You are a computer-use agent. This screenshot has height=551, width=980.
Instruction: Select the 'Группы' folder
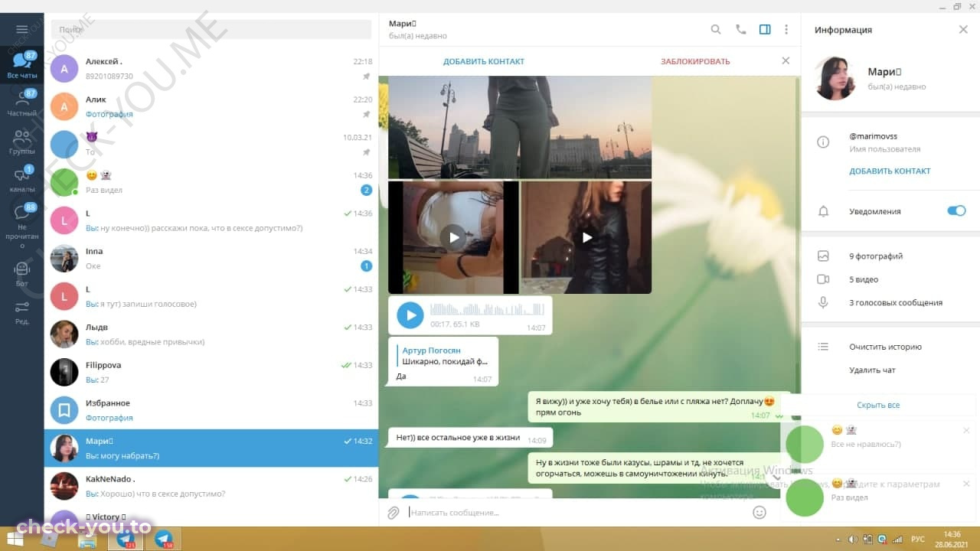tap(21, 142)
